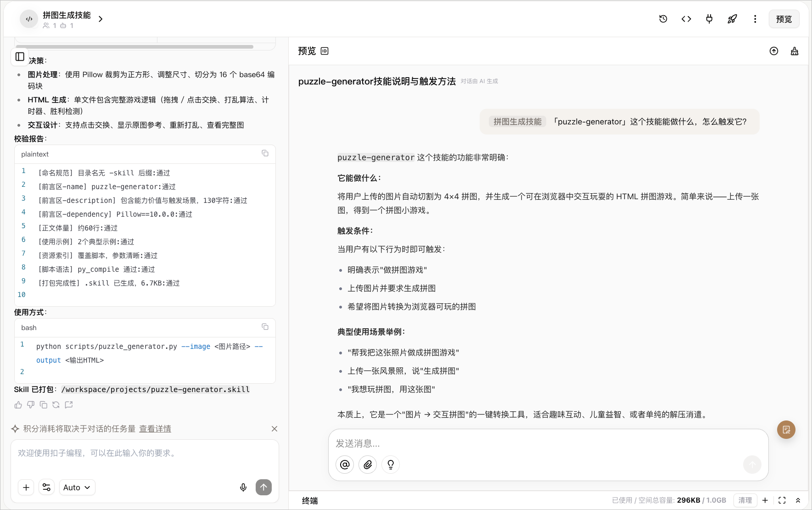This screenshot has height=510, width=812.
Task: Expand the terminal panel with double chevron
Action: point(798,500)
